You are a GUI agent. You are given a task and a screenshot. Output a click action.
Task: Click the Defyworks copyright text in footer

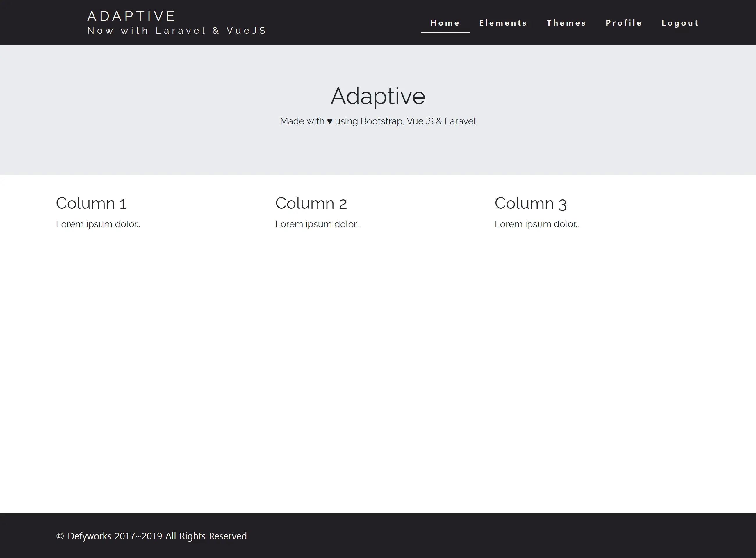tap(151, 536)
